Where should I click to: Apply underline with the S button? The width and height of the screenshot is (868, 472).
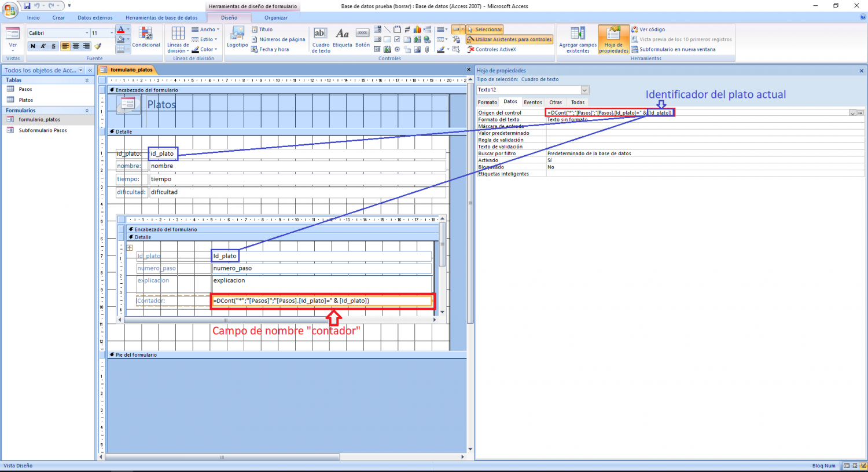pyautogui.click(x=53, y=46)
